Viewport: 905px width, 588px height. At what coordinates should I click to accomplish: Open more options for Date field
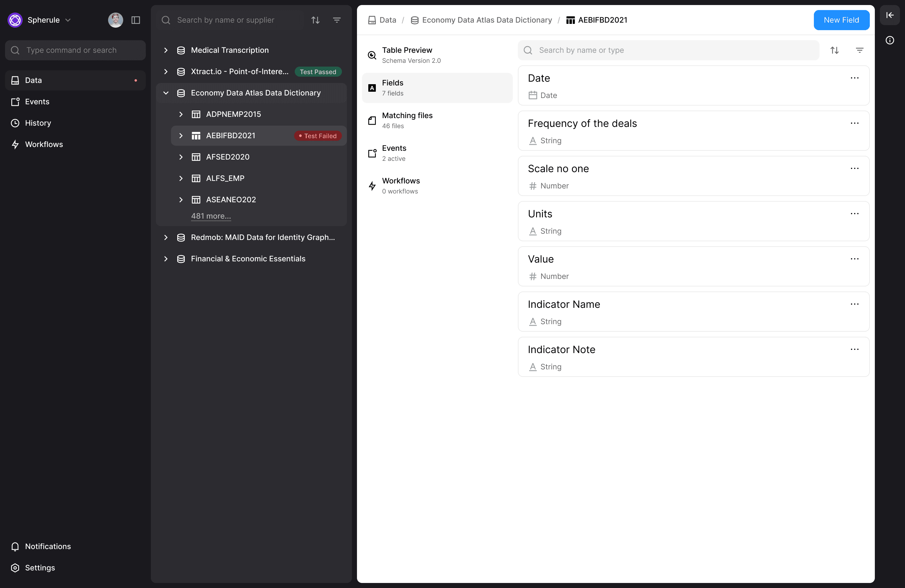(x=854, y=78)
